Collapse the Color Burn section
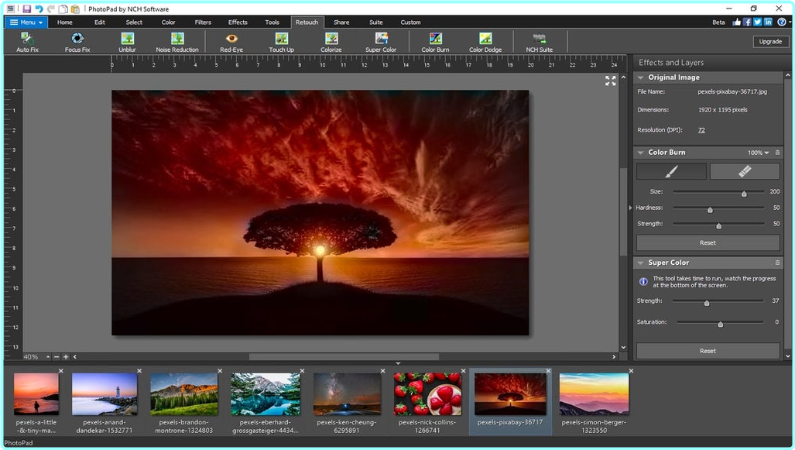 coord(641,153)
